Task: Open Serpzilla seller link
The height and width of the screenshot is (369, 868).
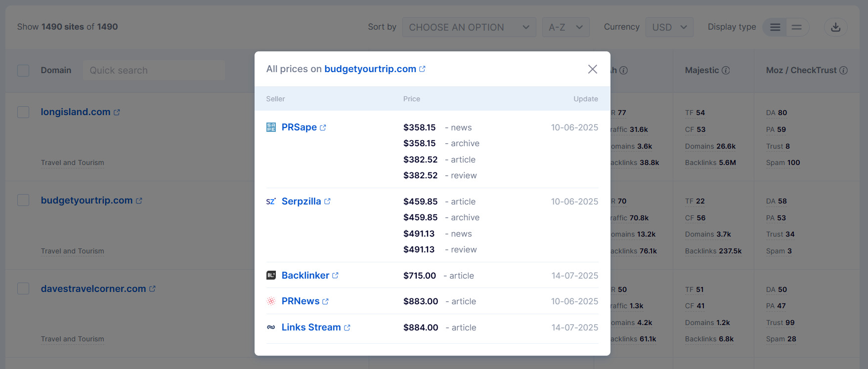Action: coord(301,202)
